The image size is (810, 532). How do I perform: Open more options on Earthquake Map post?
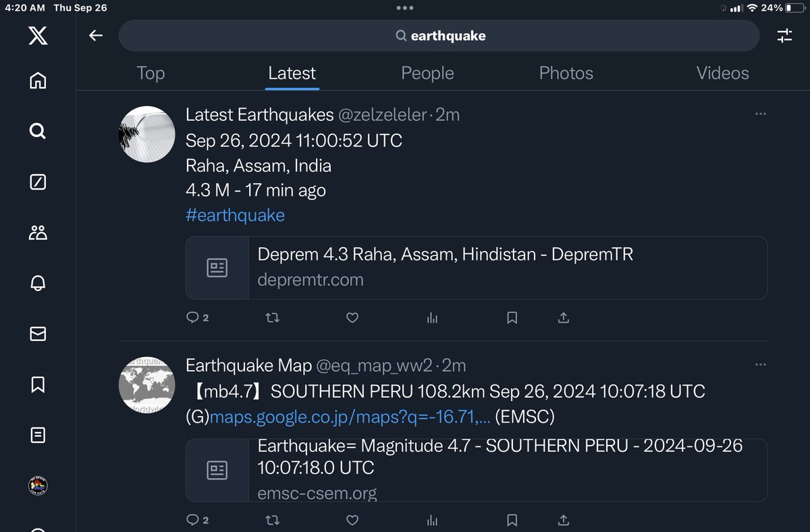pyautogui.click(x=761, y=365)
